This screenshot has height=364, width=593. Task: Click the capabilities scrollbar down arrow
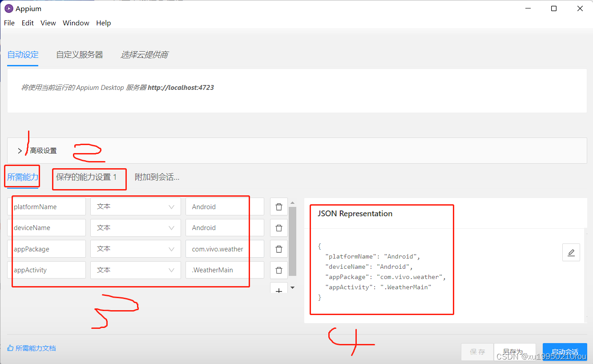292,288
